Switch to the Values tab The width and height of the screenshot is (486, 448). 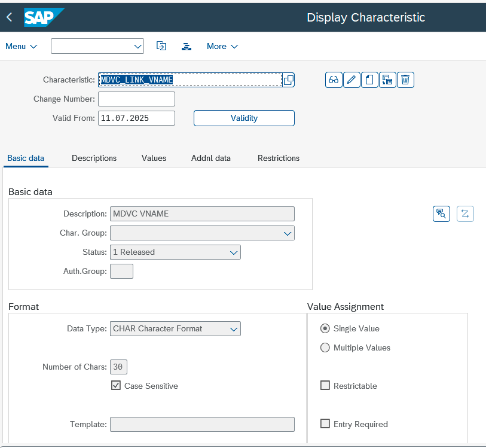point(154,158)
